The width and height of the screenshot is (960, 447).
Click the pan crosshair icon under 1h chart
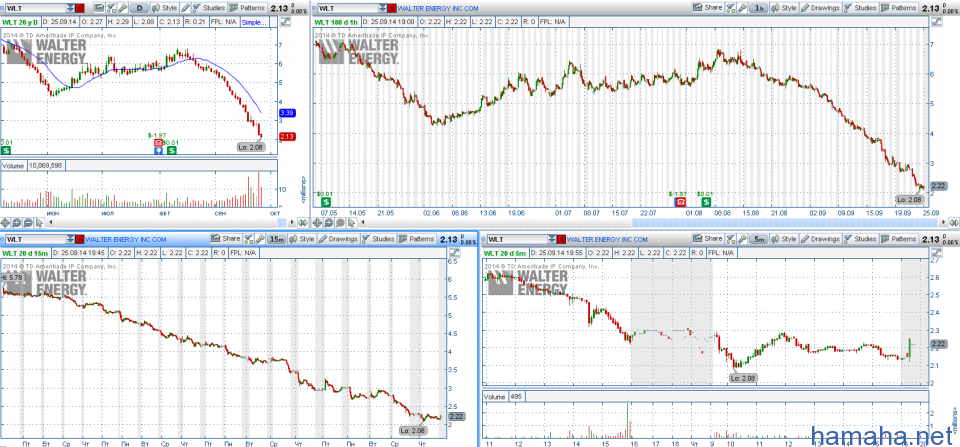317,222
